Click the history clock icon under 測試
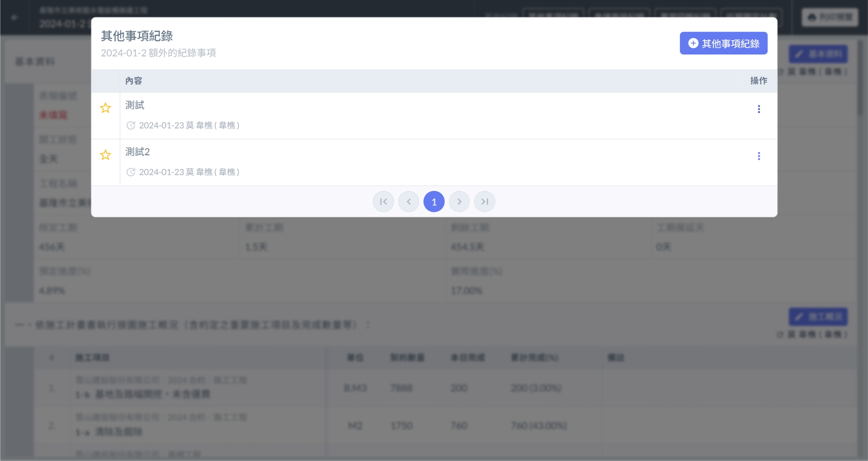 point(131,125)
